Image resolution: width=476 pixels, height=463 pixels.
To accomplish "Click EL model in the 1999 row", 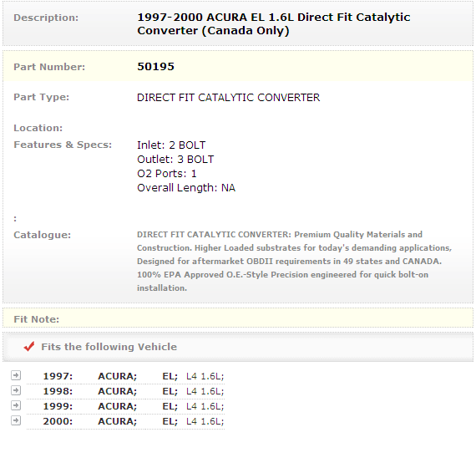I will pos(170,406).
